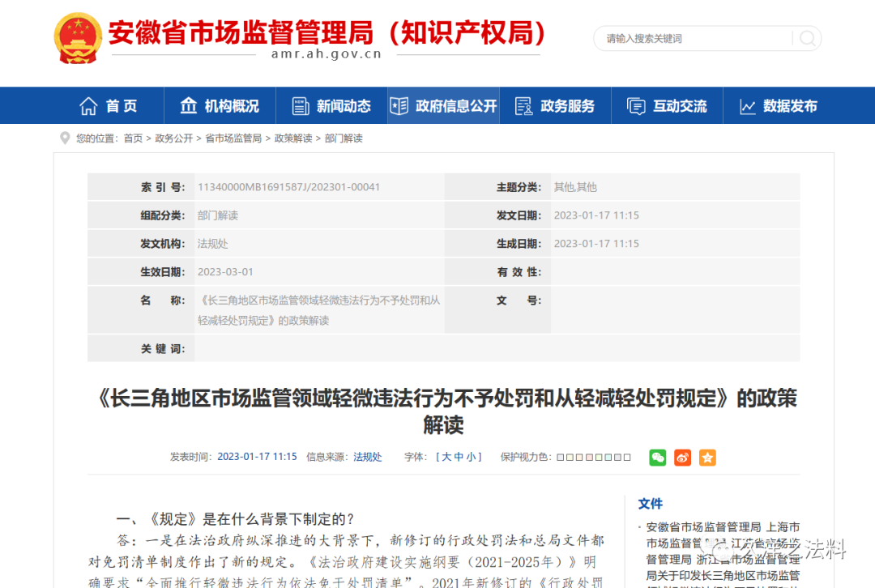Image resolution: width=875 pixels, height=588 pixels.
Task: Open 新闻动态 via its news icon
Action: point(301,105)
